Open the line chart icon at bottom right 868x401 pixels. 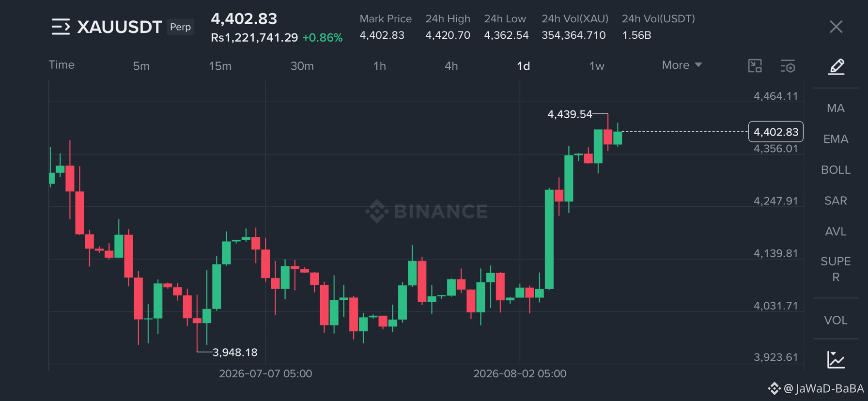pos(836,360)
